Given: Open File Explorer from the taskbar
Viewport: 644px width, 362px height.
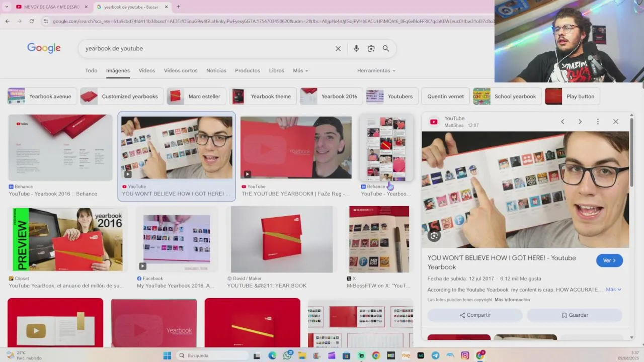Looking at the screenshot, I should point(302,355).
